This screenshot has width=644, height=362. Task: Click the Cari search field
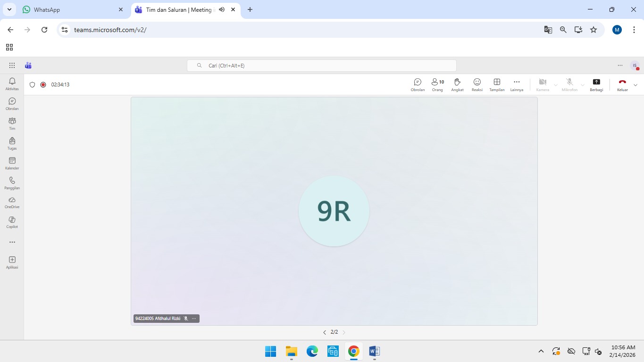point(322,66)
